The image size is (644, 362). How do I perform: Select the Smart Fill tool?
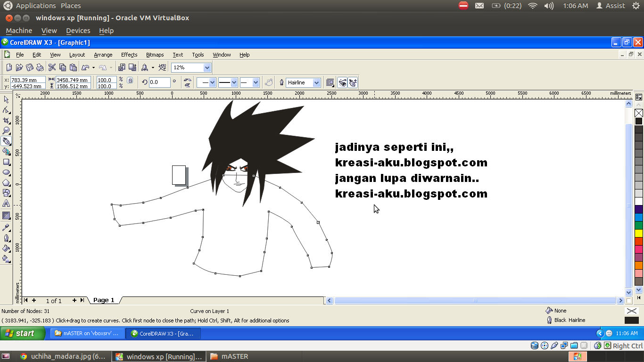coord(7,151)
